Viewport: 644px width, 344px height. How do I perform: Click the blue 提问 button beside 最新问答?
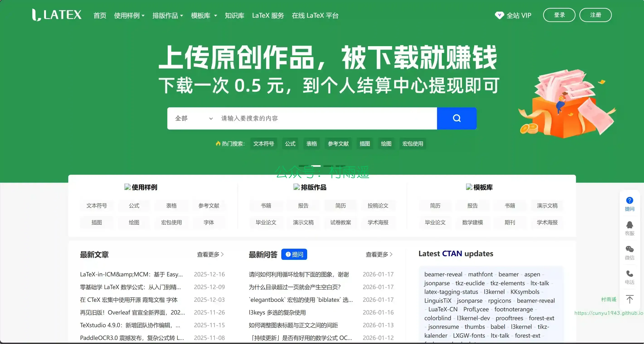(x=294, y=254)
